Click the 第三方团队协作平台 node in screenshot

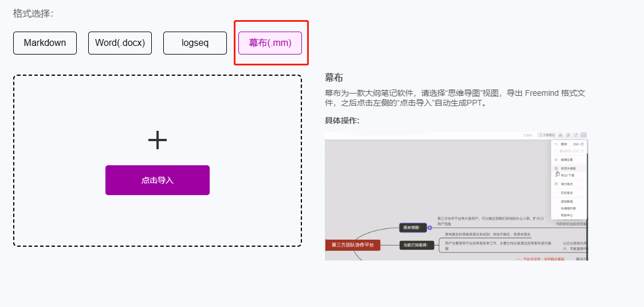(353, 245)
